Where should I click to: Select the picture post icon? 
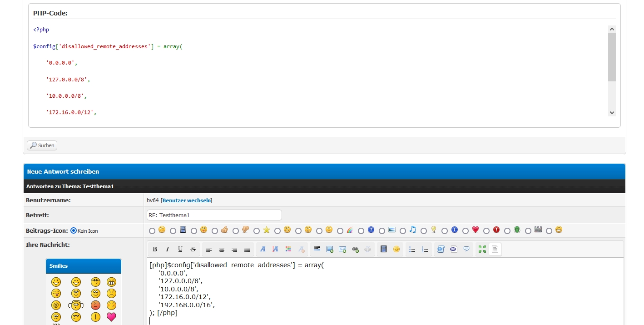tap(392, 230)
